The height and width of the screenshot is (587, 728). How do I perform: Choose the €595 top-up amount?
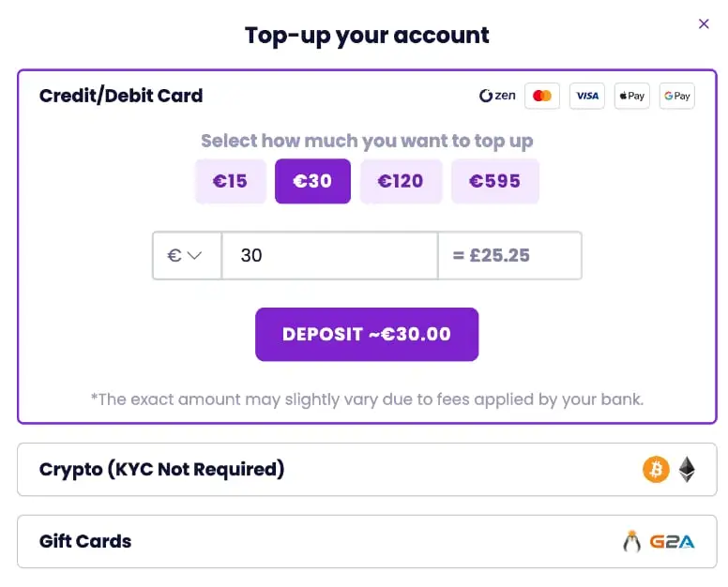point(494,181)
